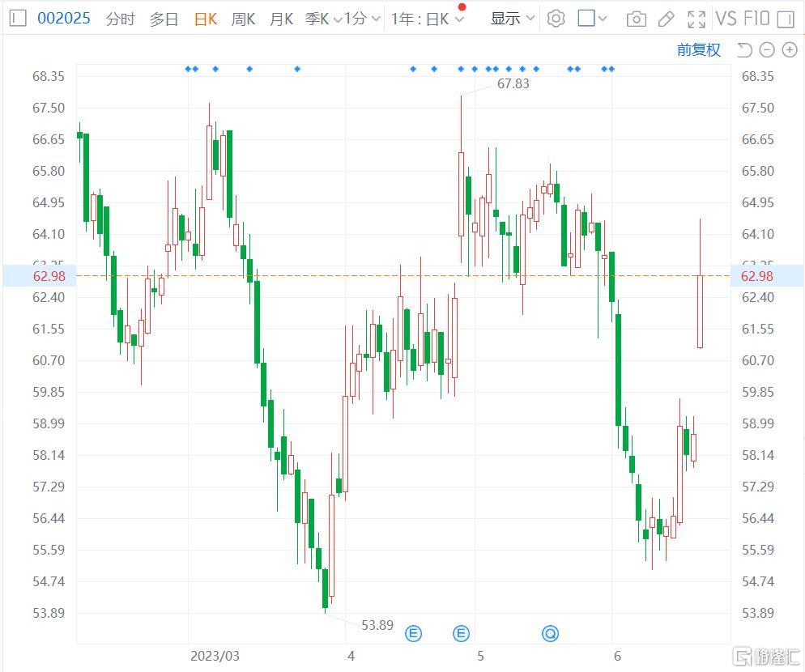Expand the 显示 display options dropdown

click(513, 19)
